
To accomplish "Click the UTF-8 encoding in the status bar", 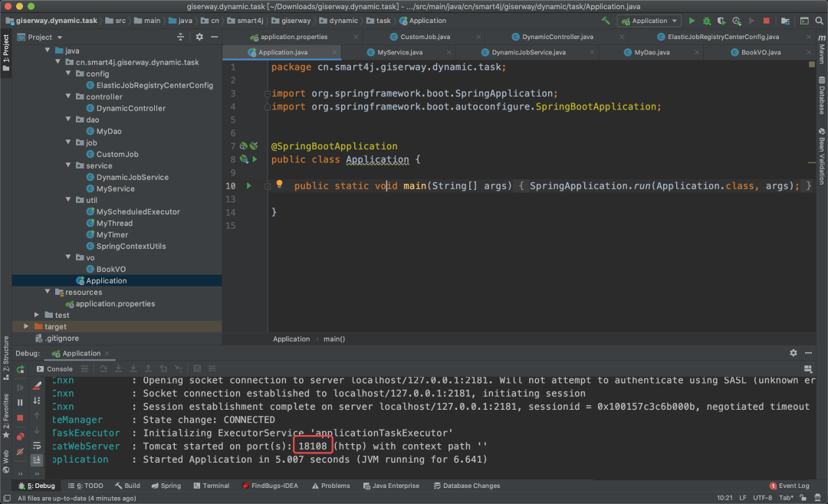I will pos(762,498).
